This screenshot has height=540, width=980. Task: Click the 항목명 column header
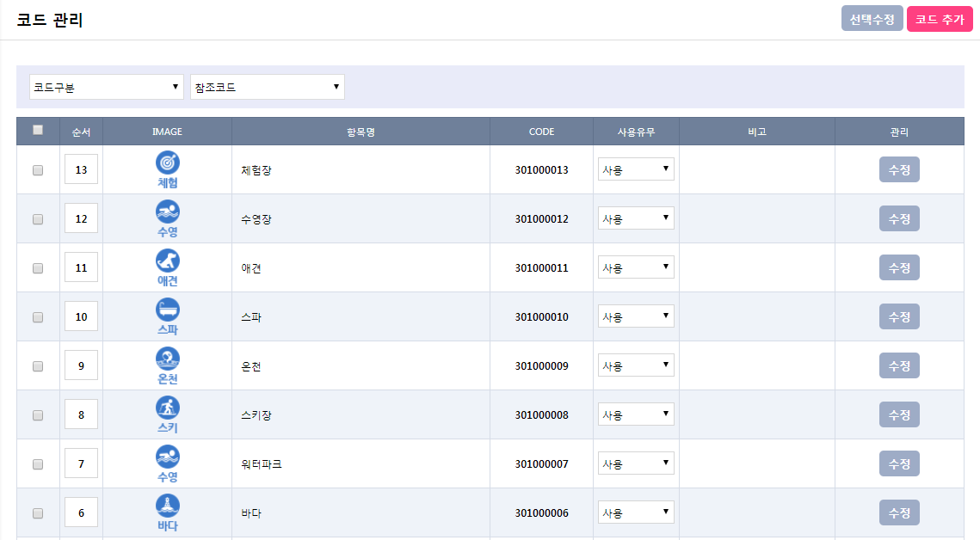[361, 132]
